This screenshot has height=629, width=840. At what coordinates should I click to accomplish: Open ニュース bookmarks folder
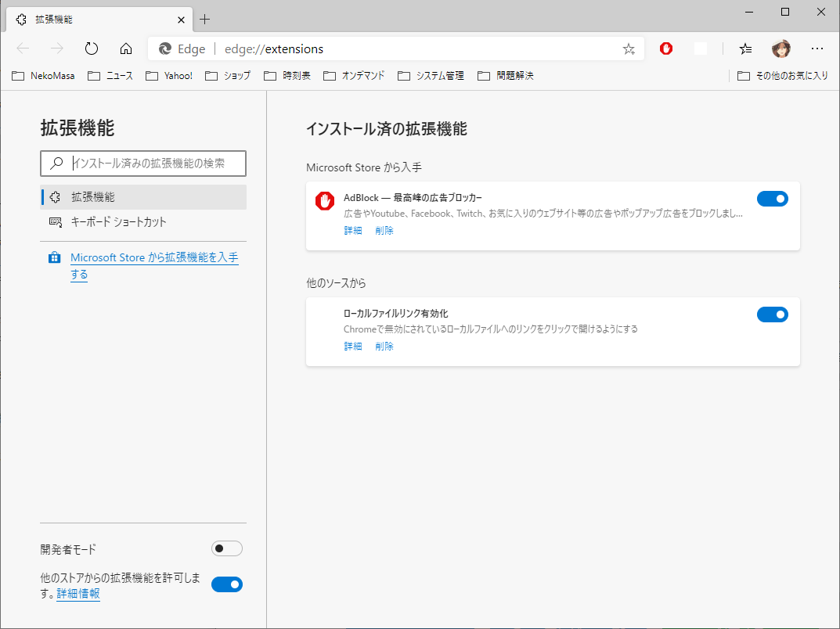[110, 75]
